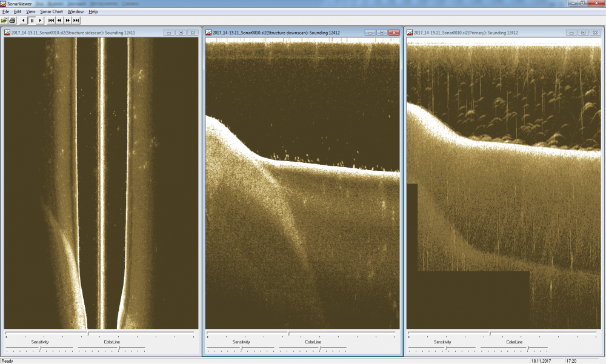Play sonar log in reverse
The image size is (606, 364).
pos(24,20)
